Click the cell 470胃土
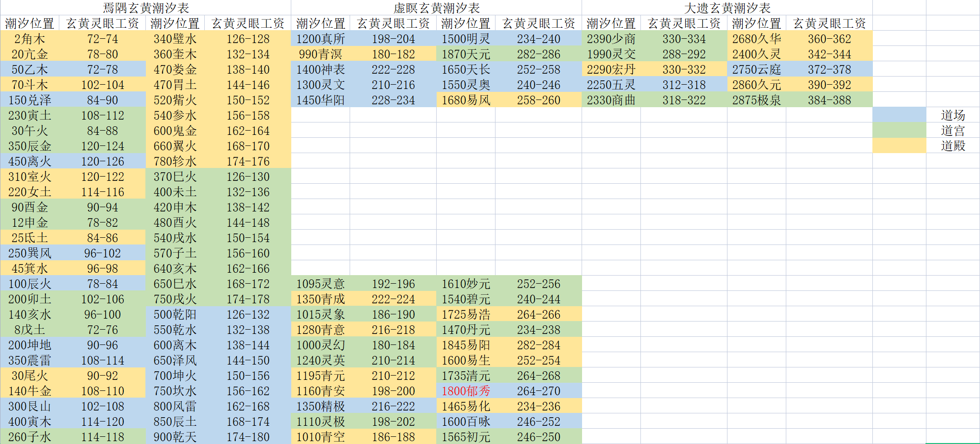This screenshot has height=444, width=980. [175, 84]
